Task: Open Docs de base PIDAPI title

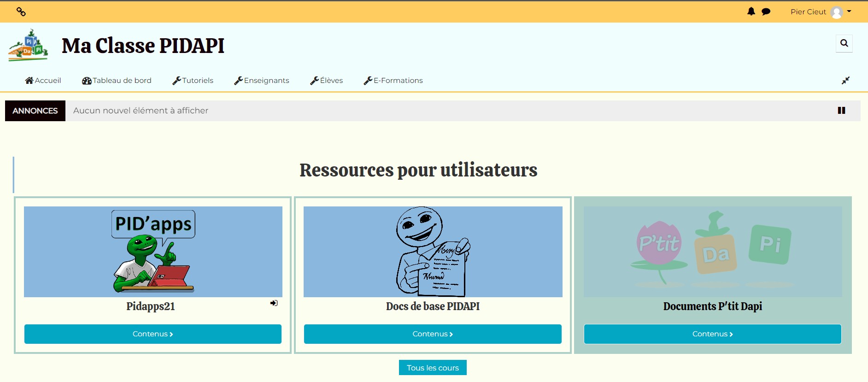Action: [433, 306]
